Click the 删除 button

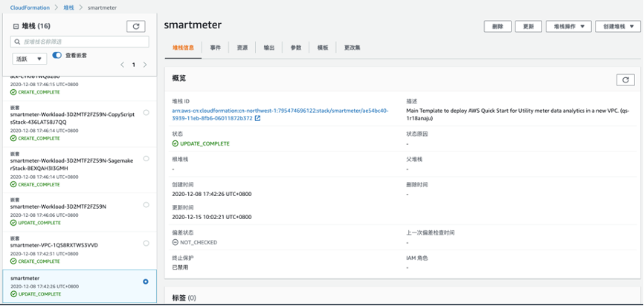click(x=498, y=26)
